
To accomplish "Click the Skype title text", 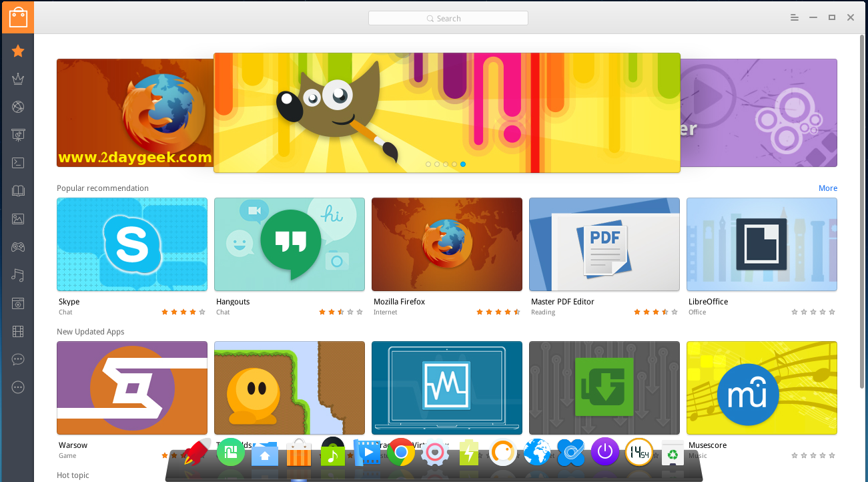I will [x=69, y=302].
